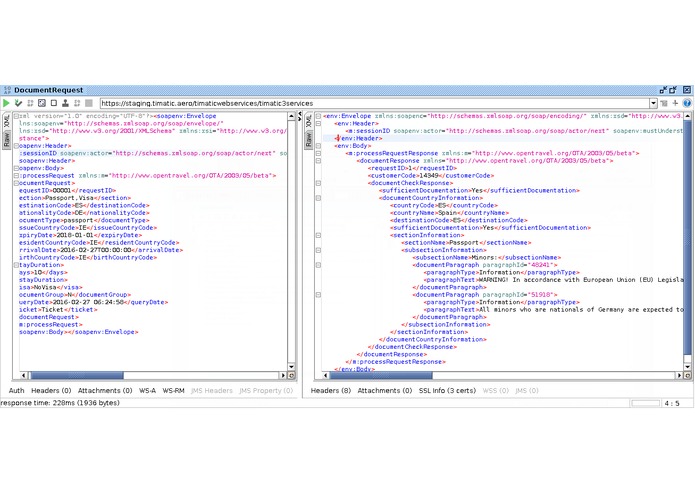Collapse the soapenv:Header node in request
This screenshot has height=494, width=695.
(x=16, y=146)
